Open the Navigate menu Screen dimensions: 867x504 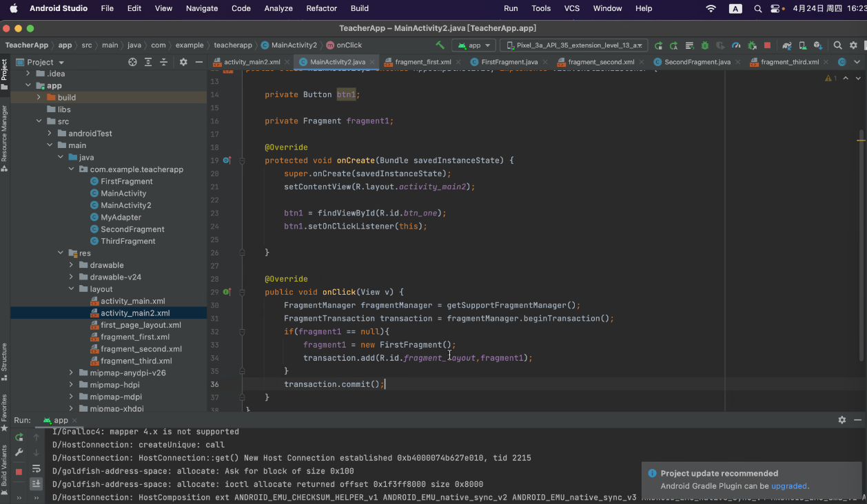[x=201, y=8]
